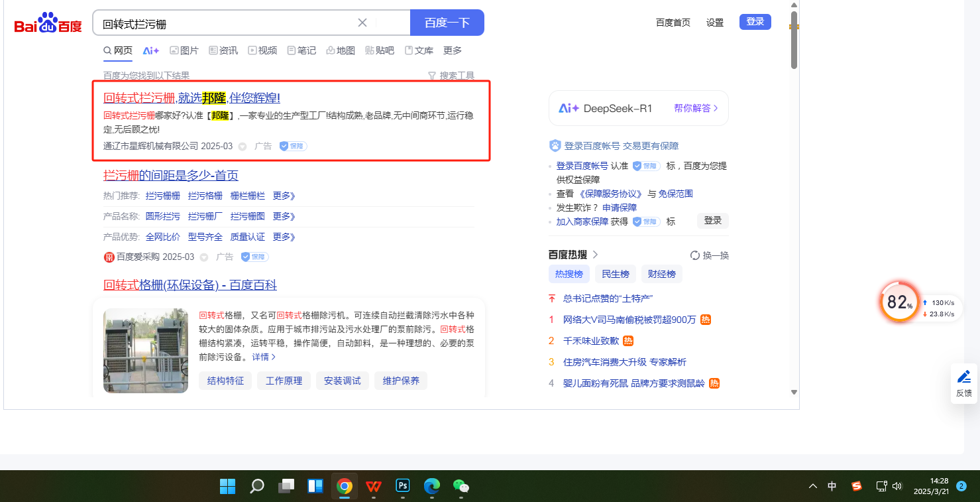Open the AI+ search tab icon
This screenshot has width=980, height=502.
[151, 50]
